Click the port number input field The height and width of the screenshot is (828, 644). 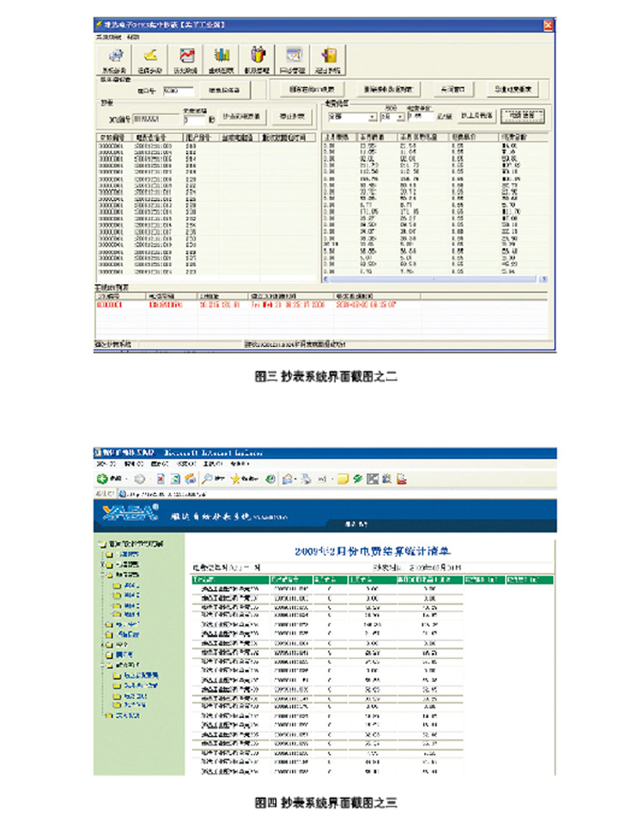click(179, 91)
